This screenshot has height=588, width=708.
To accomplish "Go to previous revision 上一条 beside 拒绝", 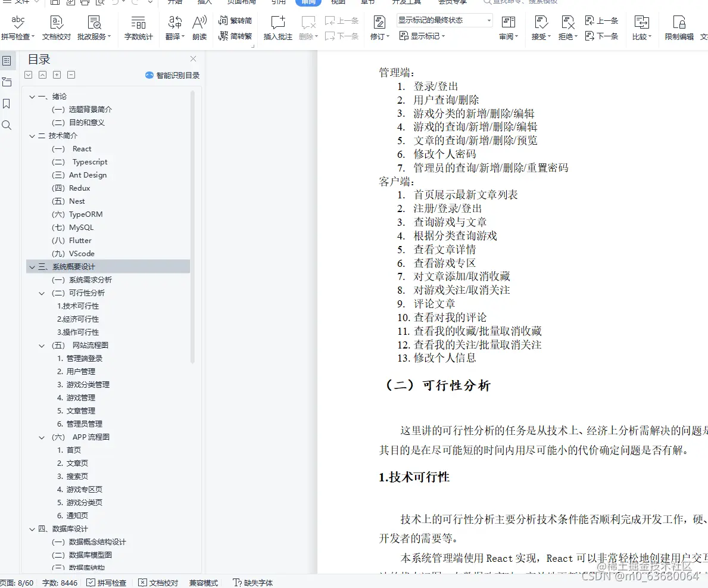I will 601,20.
